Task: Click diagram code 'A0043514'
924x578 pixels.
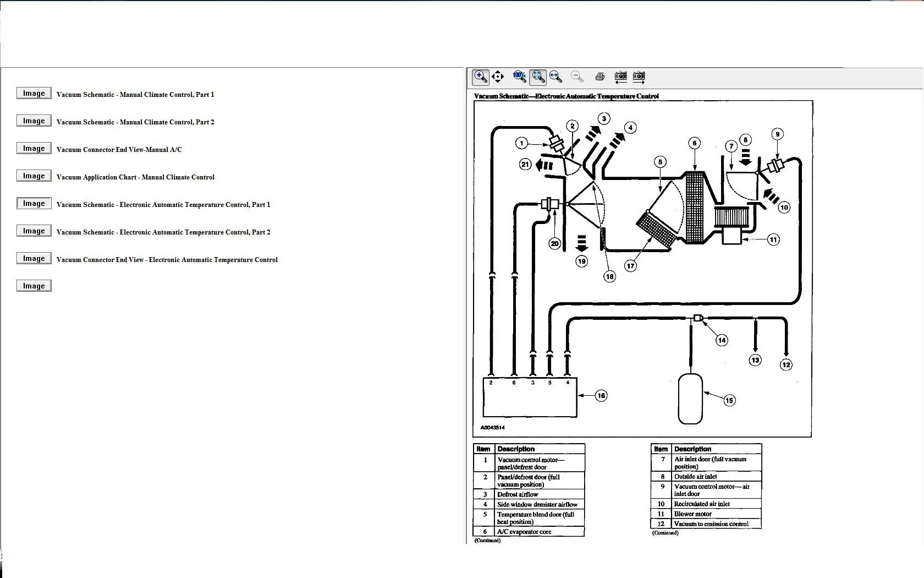Action: (492, 428)
